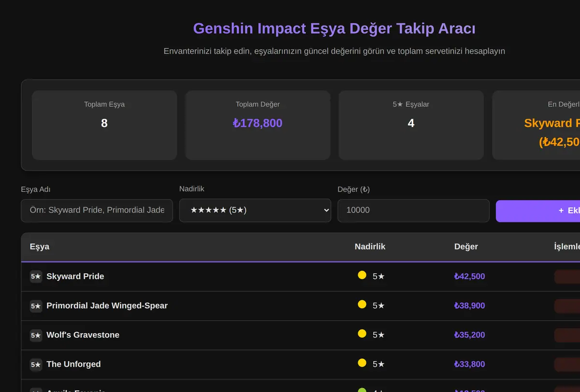Select The Unforged item name
The image size is (580, 392).
pyautogui.click(x=73, y=364)
